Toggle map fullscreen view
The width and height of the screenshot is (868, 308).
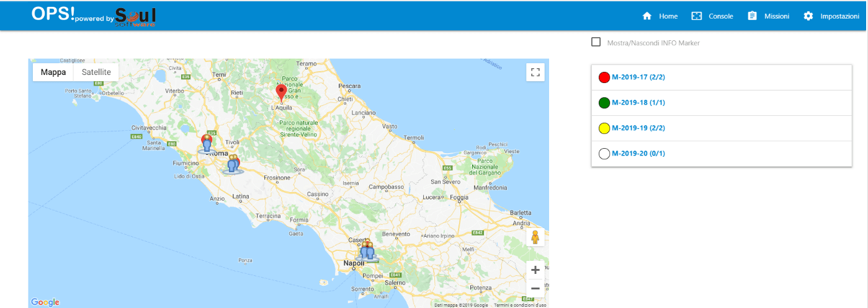[x=535, y=72]
